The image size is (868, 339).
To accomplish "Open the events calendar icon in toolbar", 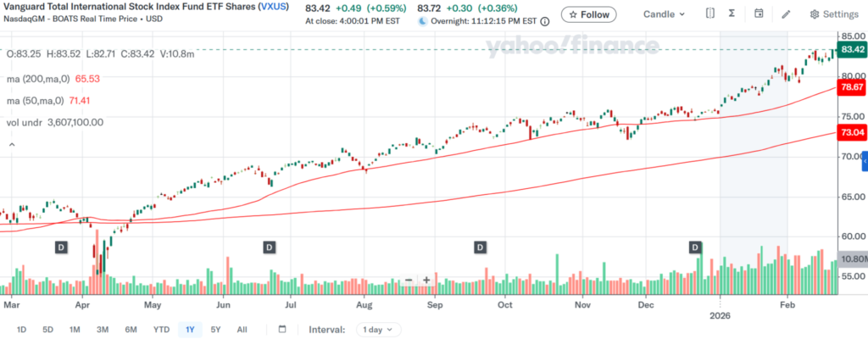I will point(759,14).
